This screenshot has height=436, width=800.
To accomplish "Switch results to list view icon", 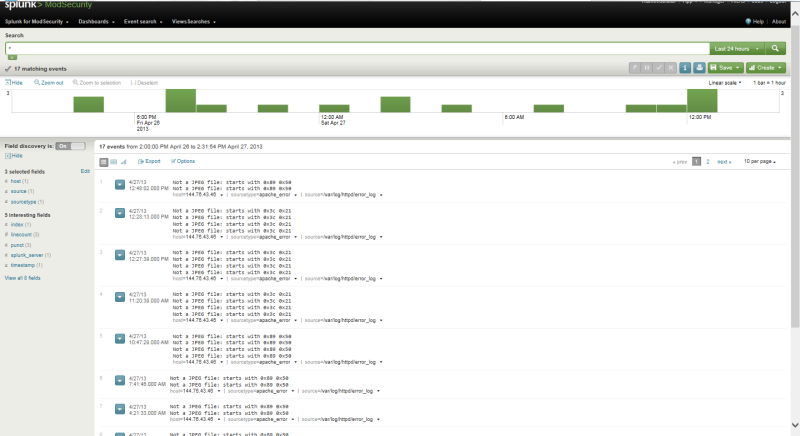I will point(104,162).
